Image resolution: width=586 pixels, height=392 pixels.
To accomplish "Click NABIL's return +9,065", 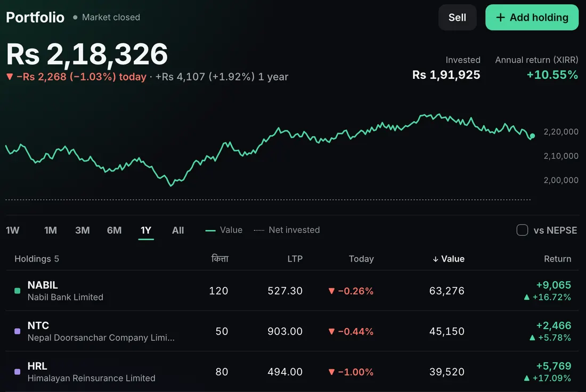I will coord(554,285).
